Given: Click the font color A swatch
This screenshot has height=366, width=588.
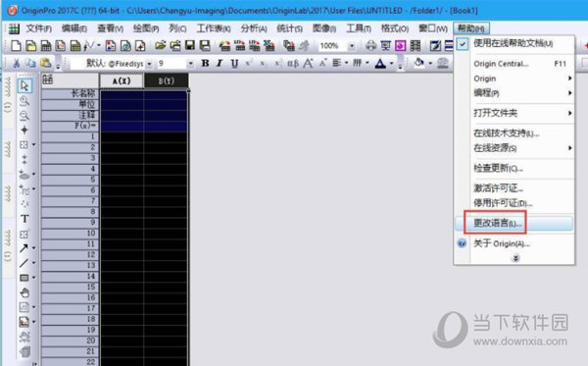Looking at the screenshot, I should [x=380, y=64].
